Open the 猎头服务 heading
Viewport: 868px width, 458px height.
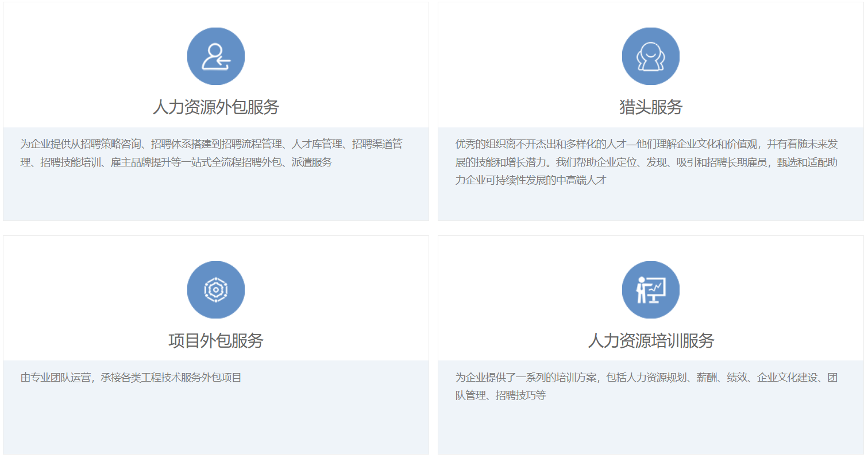coord(650,107)
